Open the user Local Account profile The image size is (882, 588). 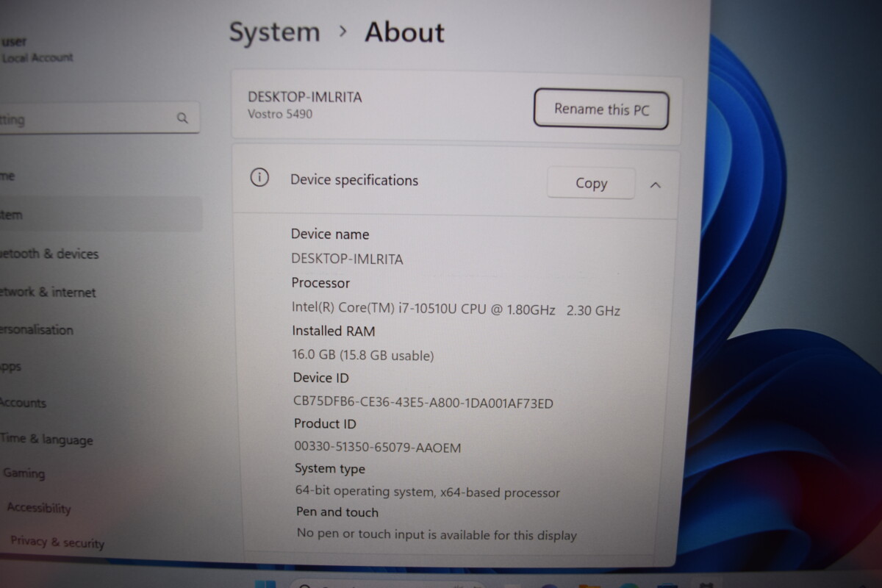[37, 50]
